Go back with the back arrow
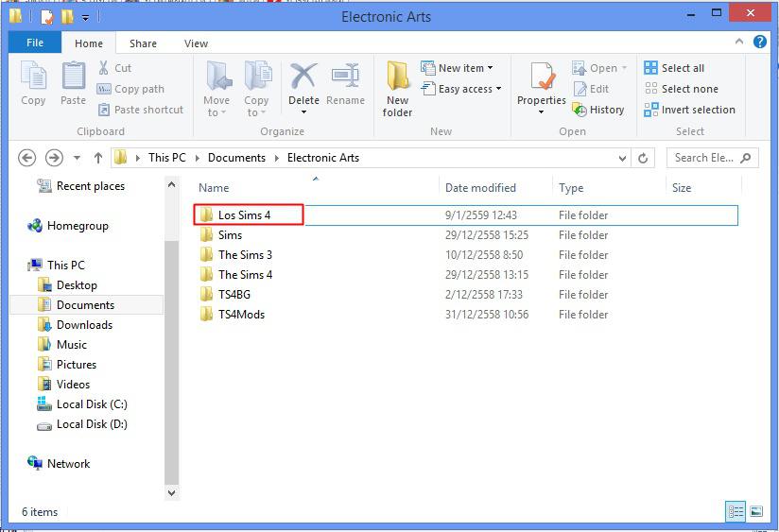The width and height of the screenshot is (779, 532). click(26, 158)
